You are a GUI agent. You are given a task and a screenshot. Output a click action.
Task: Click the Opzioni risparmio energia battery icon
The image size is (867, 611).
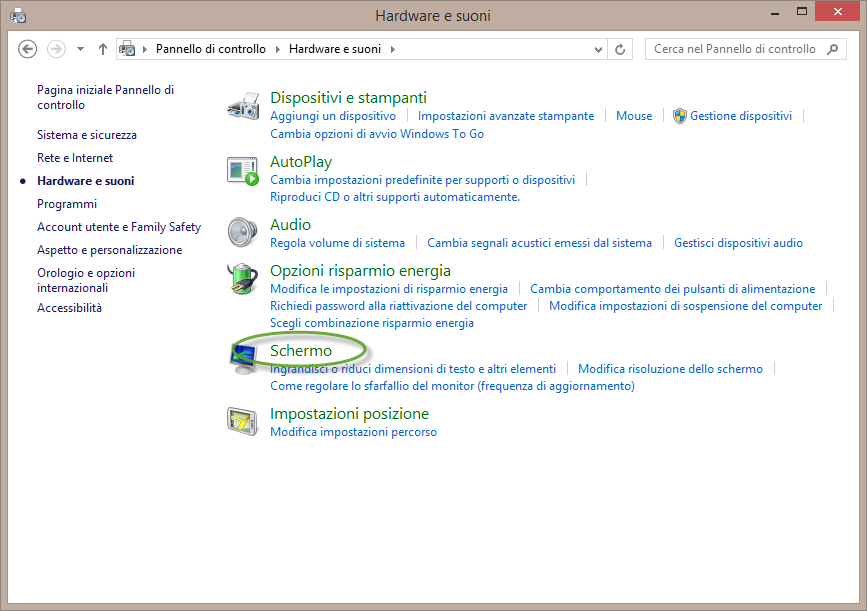pyautogui.click(x=243, y=279)
